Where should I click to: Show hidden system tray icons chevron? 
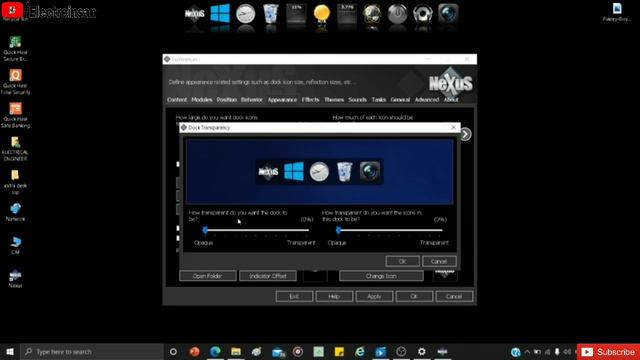527,351
